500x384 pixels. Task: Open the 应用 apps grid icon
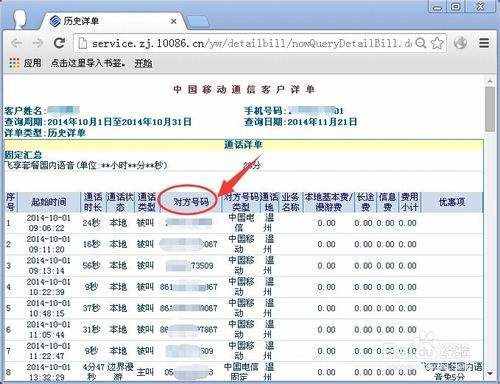pos(14,63)
